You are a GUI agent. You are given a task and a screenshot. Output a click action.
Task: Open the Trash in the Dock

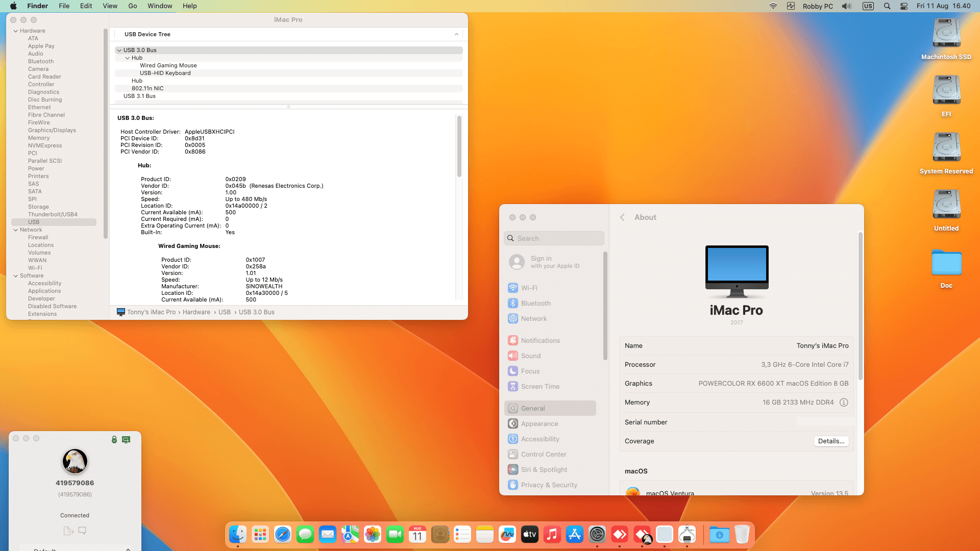742,534
